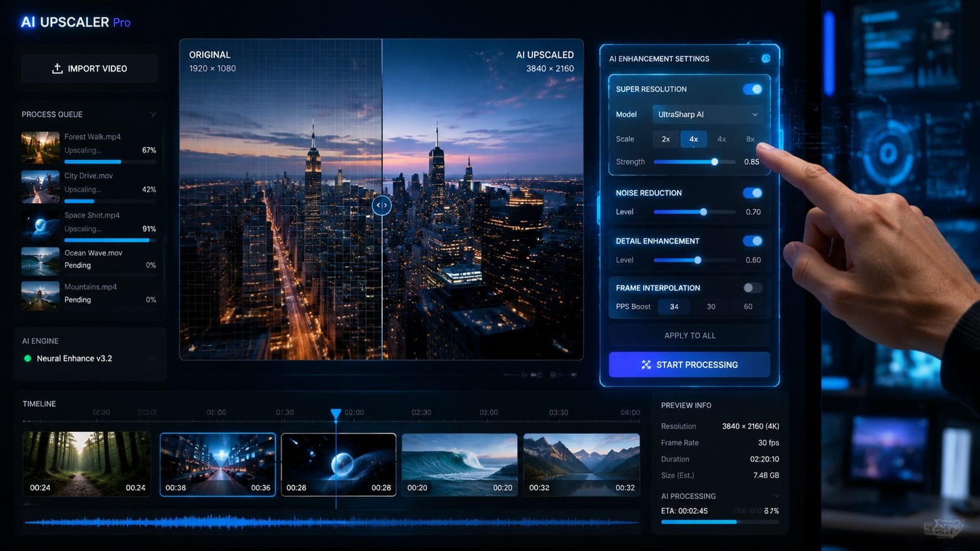Image resolution: width=980 pixels, height=551 pixels.
Task: Click the small list icon left of the info icon
Action: [x=752, y=59]
